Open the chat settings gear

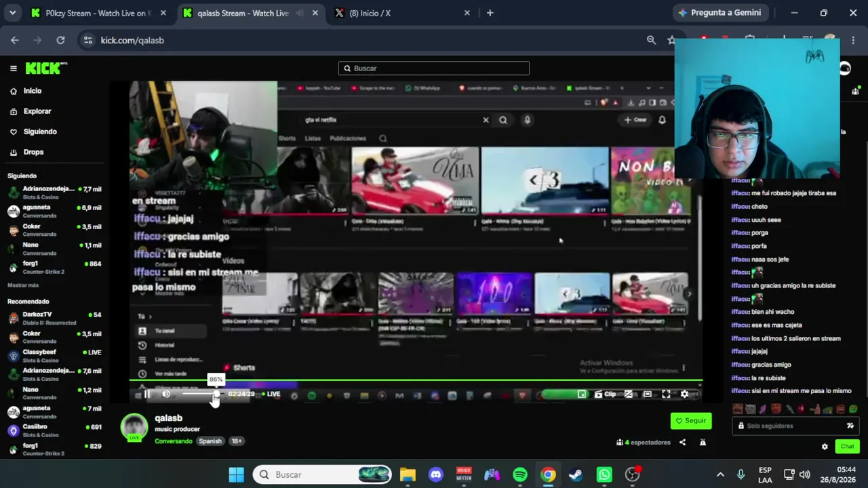click(x=825, y=447)
